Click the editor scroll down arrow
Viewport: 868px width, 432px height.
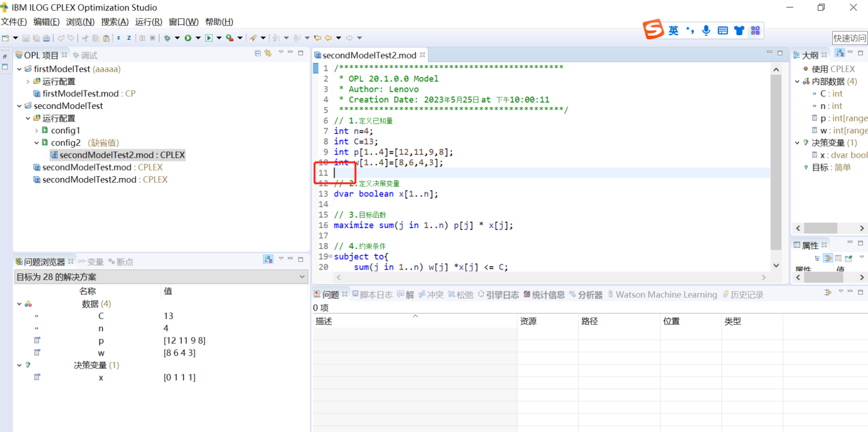pyautogui.click(x=776, y=266)
